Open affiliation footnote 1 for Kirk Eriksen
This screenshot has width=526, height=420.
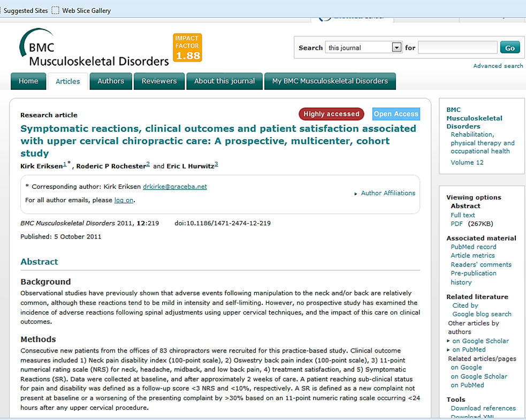[x=65, y=164]
